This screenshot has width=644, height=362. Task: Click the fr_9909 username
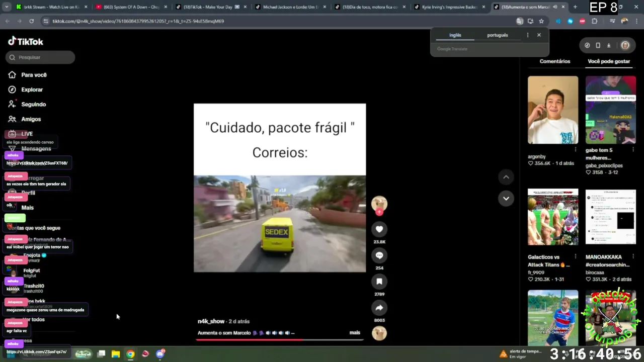pyautogui.click(x=536, y=273)
